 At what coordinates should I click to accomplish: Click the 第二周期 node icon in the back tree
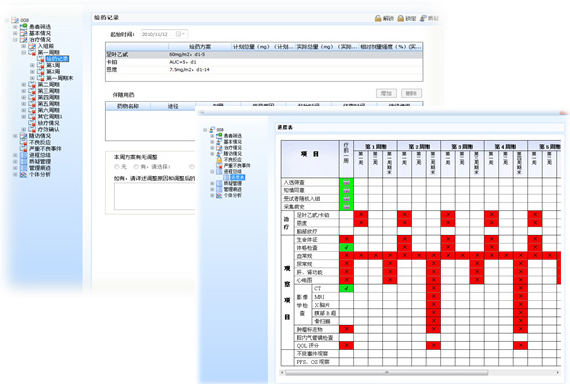(32, 84)
